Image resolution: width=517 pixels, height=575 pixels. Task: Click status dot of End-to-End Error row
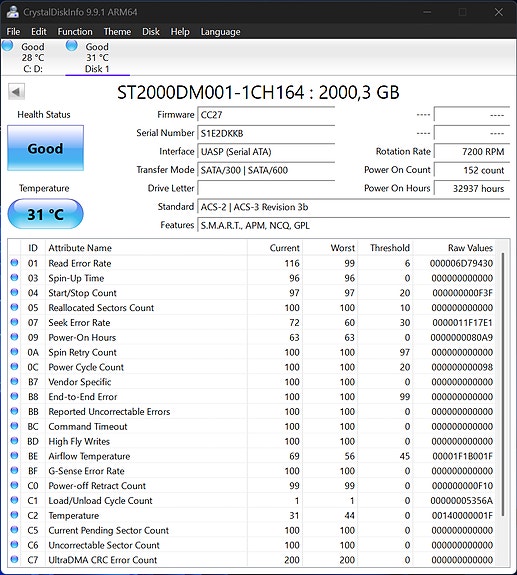click(14, 396)
